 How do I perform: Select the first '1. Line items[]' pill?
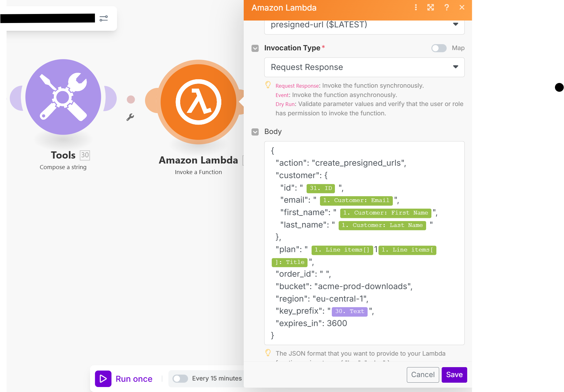pos(342,250)
